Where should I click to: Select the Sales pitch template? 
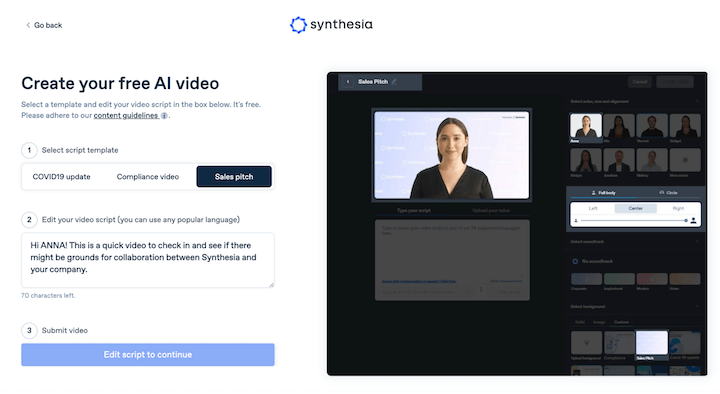point(234,177)
